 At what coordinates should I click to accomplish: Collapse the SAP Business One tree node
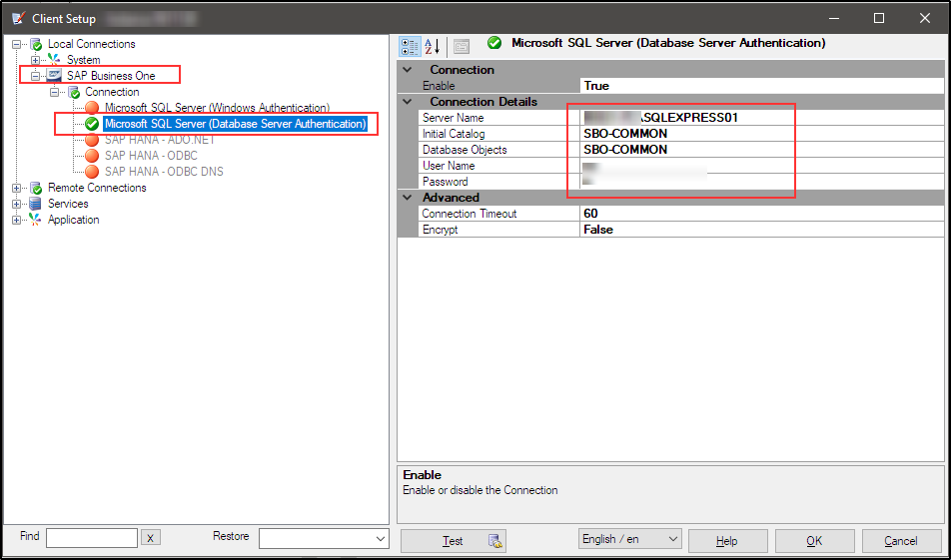point(35,76)
